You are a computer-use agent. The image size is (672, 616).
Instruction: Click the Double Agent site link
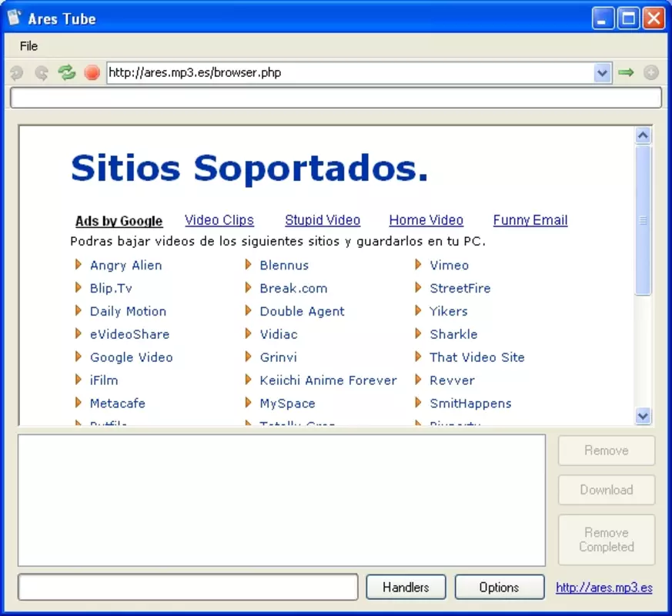[x=303, y=311]
